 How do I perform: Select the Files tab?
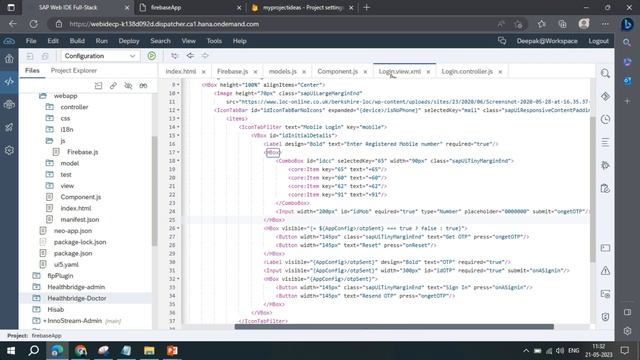point(32,71)
